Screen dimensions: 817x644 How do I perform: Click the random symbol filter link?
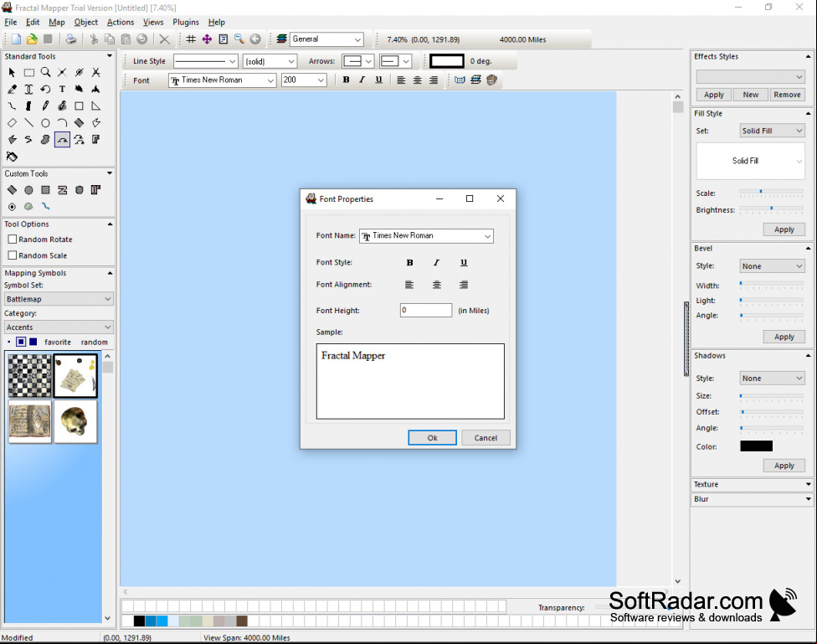(95, 342)
